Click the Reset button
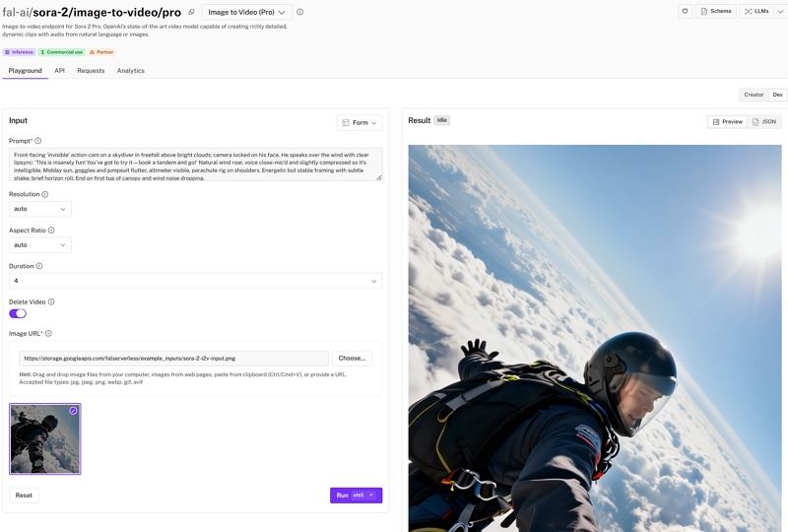The height and width of the screenshot is (532, 788). (24, 496)
